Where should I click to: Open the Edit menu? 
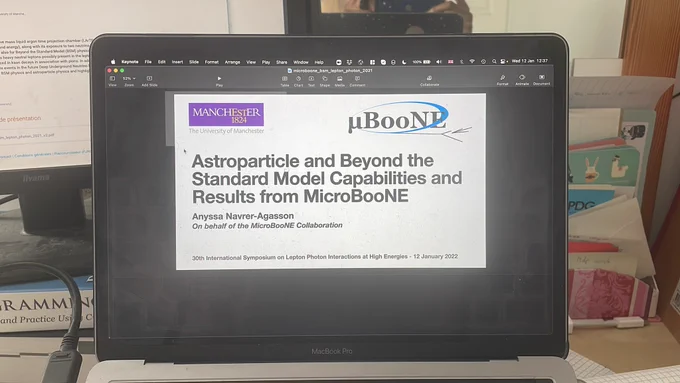[x=162, y=62]
